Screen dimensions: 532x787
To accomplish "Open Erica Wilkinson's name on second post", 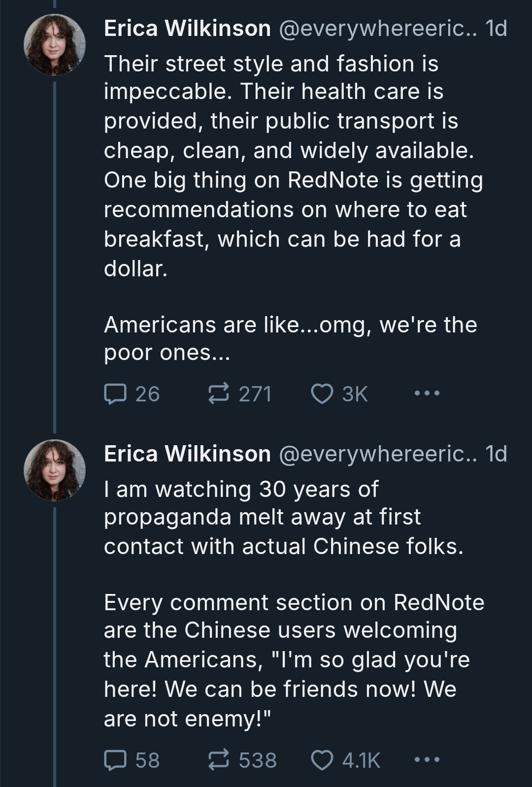I will coord(187,454).
